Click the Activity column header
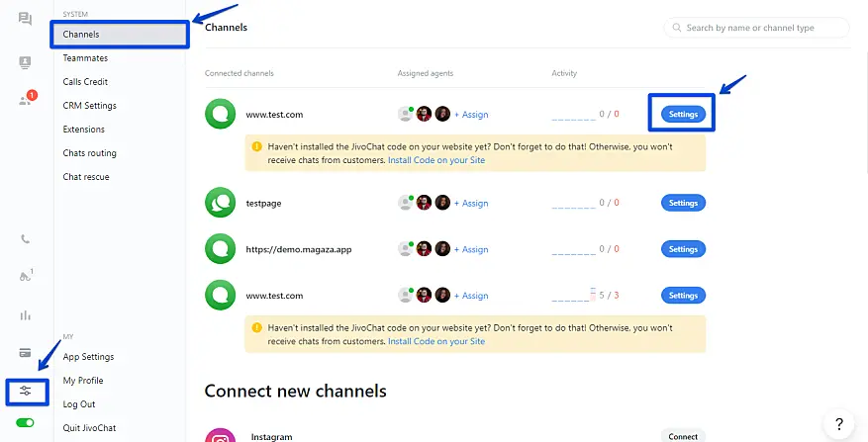868x442 pixels. pos(564,73)
